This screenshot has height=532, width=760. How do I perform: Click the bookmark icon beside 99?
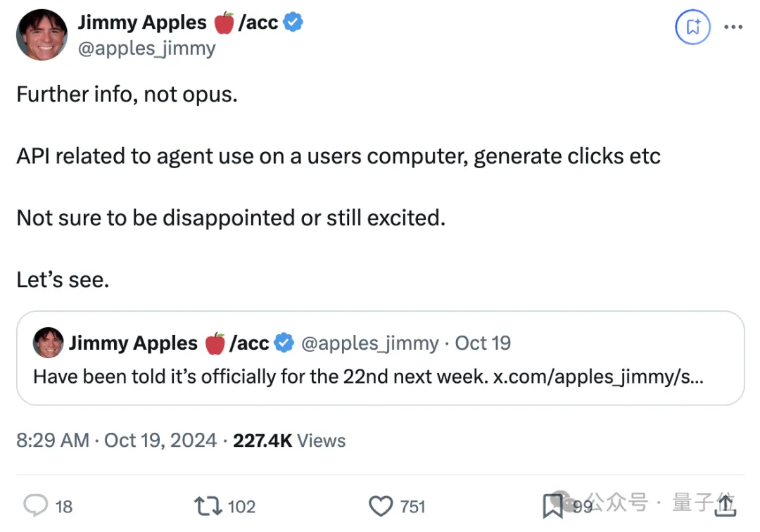552,506
